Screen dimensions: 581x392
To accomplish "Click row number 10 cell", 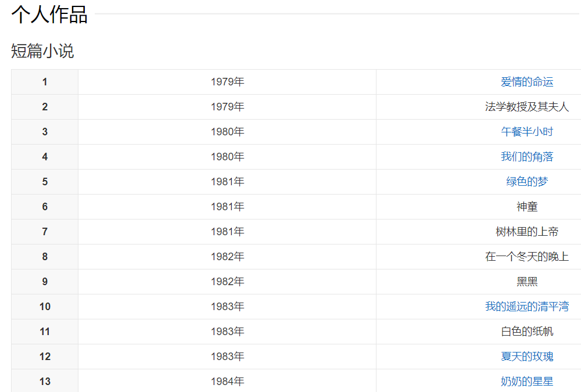I will click(45, 307).
